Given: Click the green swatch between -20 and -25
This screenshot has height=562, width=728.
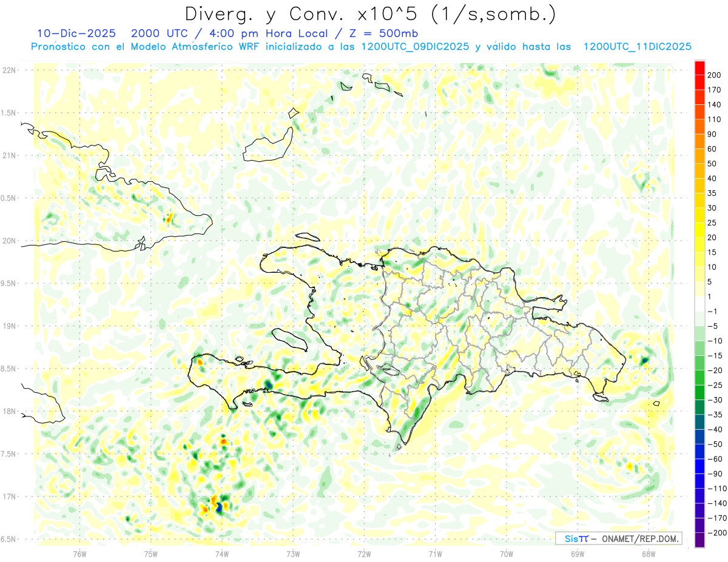Looking at the screenshot, I should [699, 378].
